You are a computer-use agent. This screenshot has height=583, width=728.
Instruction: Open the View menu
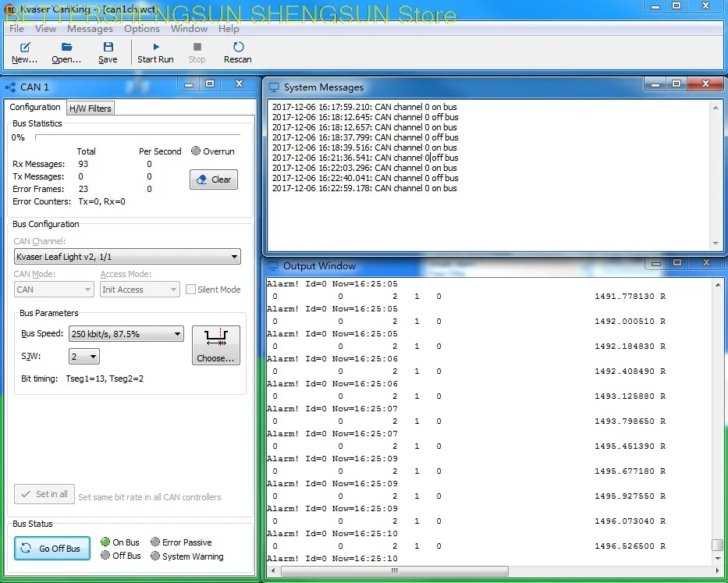45,29
